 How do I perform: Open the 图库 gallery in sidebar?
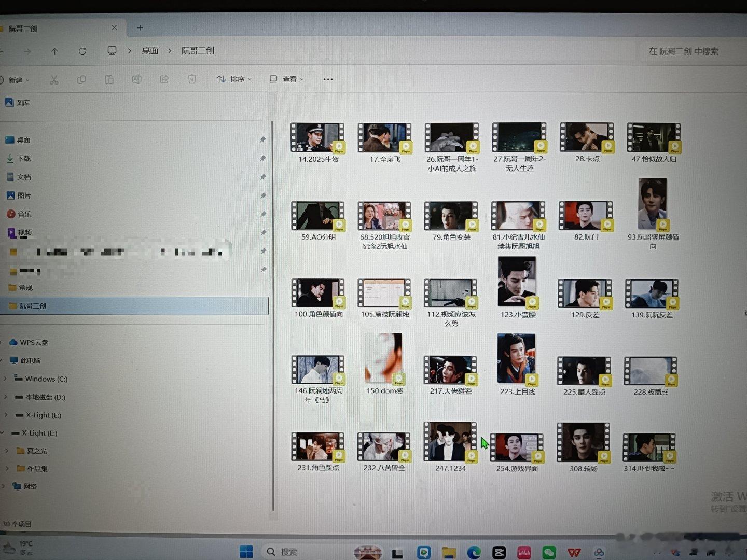point(18,103)
